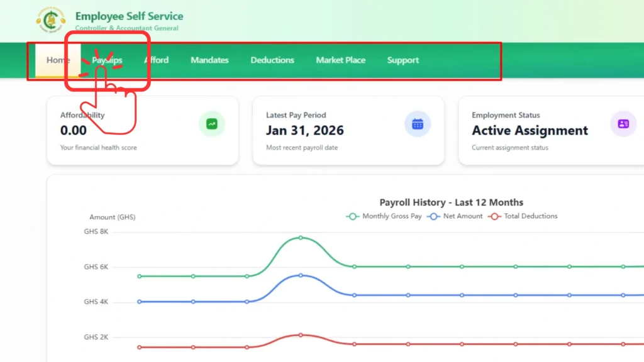The width and height of the screenshot is (644, 362).
Task: Open the Support tab
Action: pyautogui.click(x=403, y=60)
